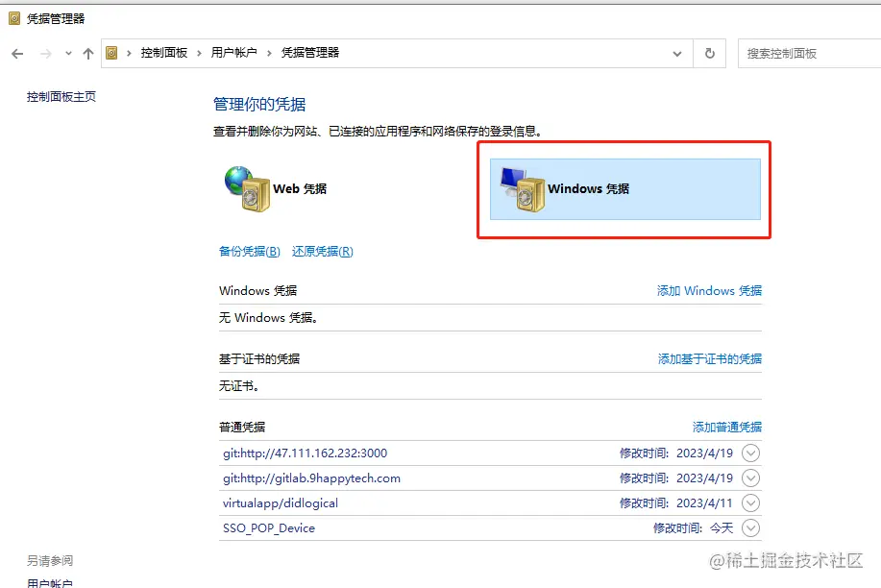881x588 pixels.
Task: Refresh the Credential Manager page
Action: coord(710,54)
